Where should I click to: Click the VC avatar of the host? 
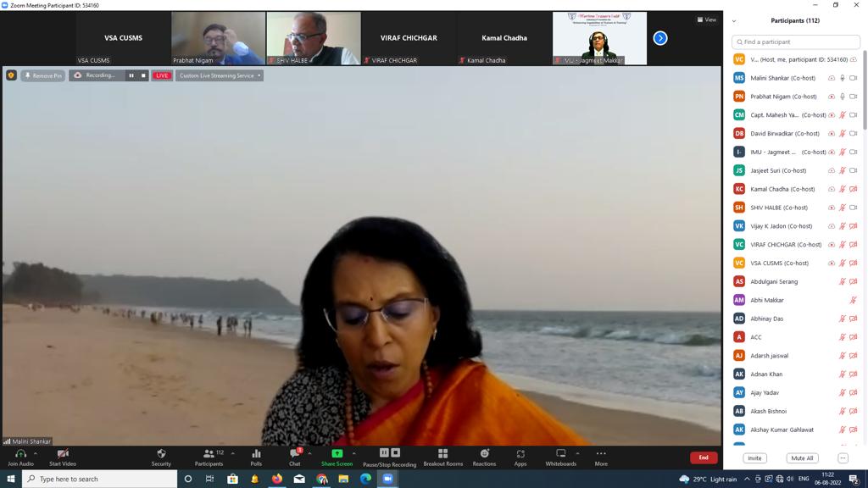(739, 59)
